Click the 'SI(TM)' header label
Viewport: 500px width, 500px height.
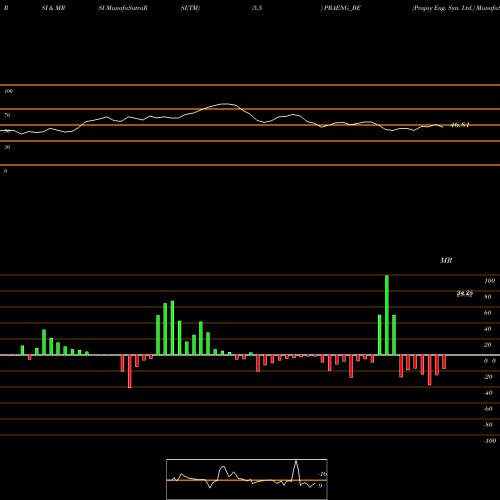[190, 8]
